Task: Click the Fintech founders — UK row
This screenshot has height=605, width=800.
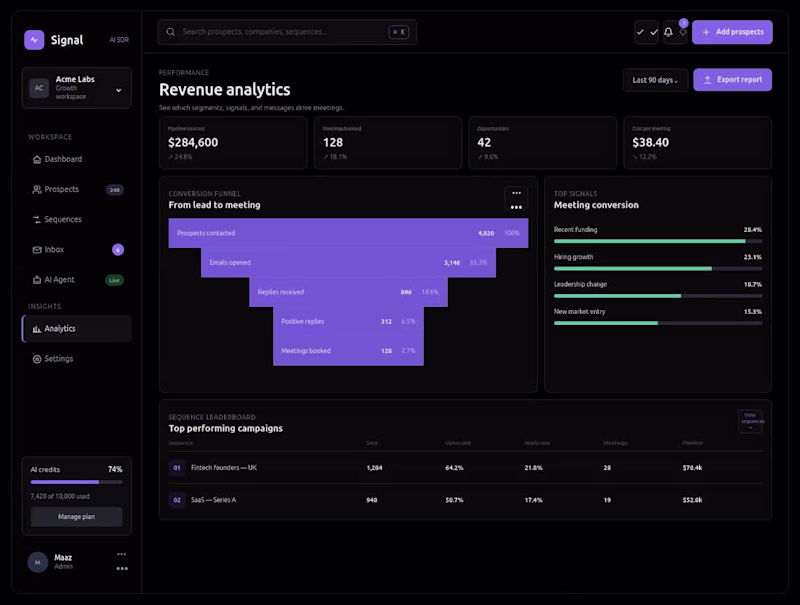Action: [465, 468]
